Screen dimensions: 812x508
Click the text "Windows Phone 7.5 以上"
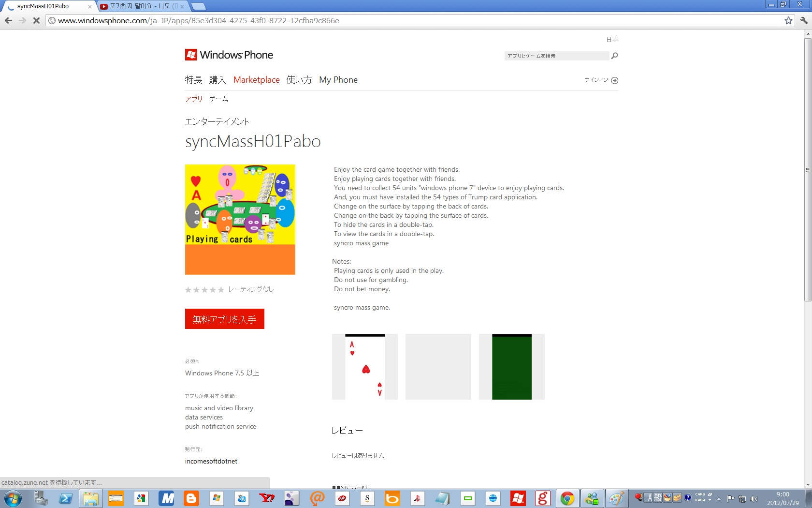coord(222,373)
